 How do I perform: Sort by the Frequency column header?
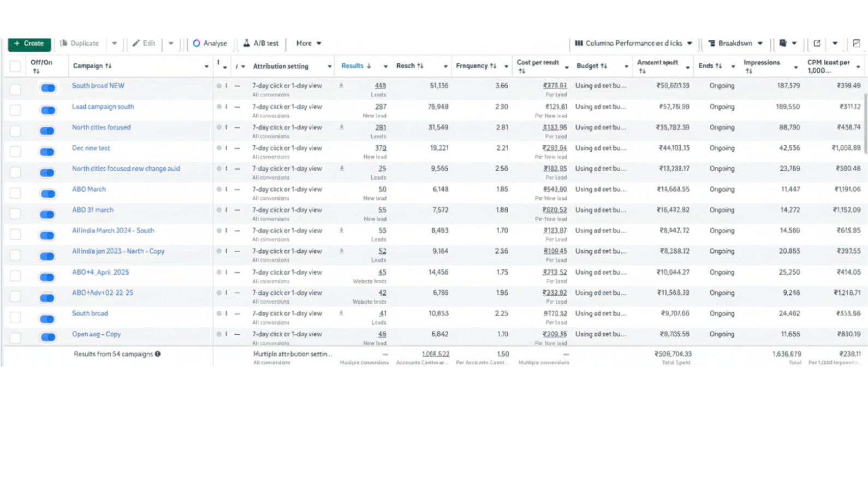(476, 66)
